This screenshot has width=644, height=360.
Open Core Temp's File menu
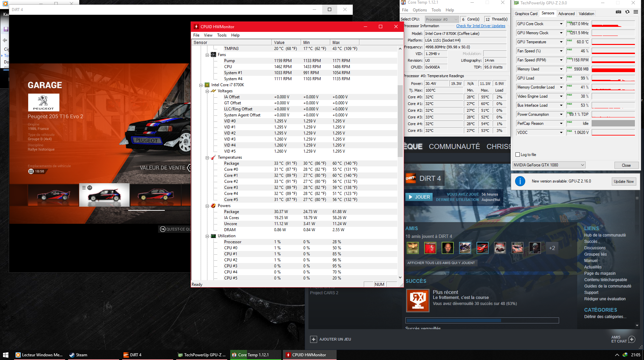pyautogui.click(x=405, y=10)
